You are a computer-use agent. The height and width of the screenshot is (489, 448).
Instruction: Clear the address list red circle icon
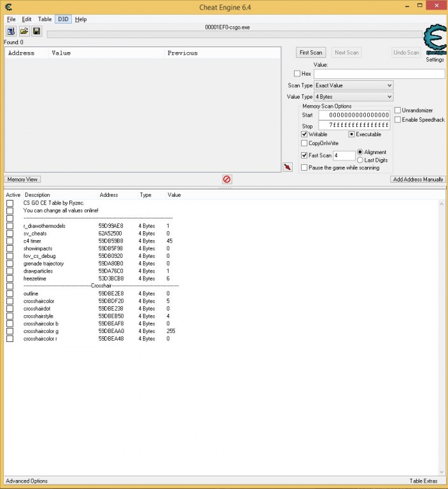pyautogui.click(x=227, y=180)
